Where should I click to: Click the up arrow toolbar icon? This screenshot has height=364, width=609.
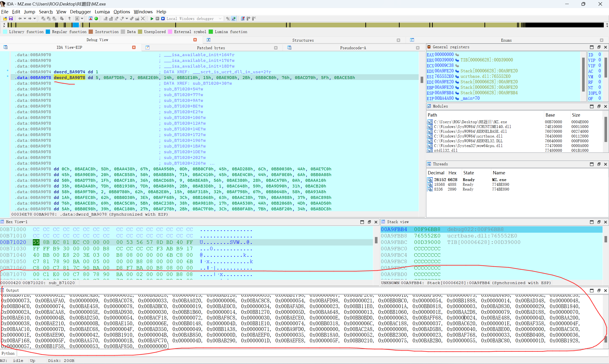[x=70, y=19]
